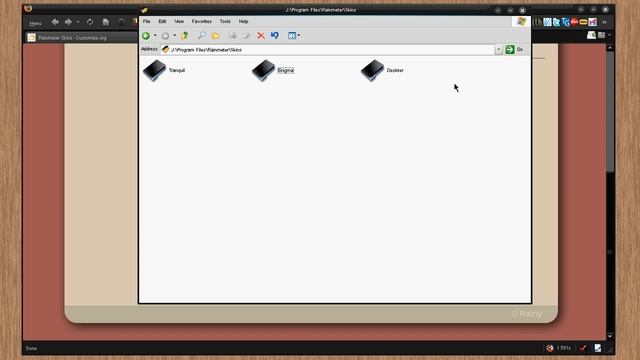Image resolution: width=640 pixels, height=360 pixels.
Task: Expand the Views dropdown arrow
Action: (x=299, y=36)
